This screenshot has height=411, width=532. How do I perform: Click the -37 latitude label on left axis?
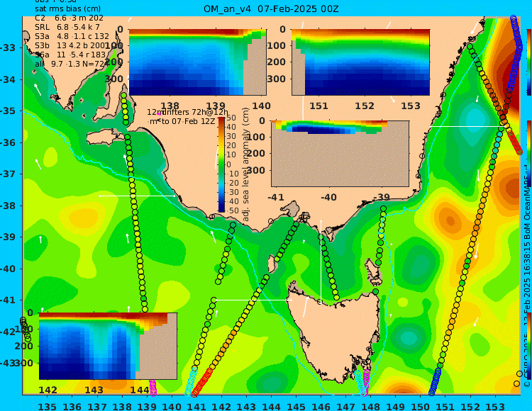click(8, 174)
